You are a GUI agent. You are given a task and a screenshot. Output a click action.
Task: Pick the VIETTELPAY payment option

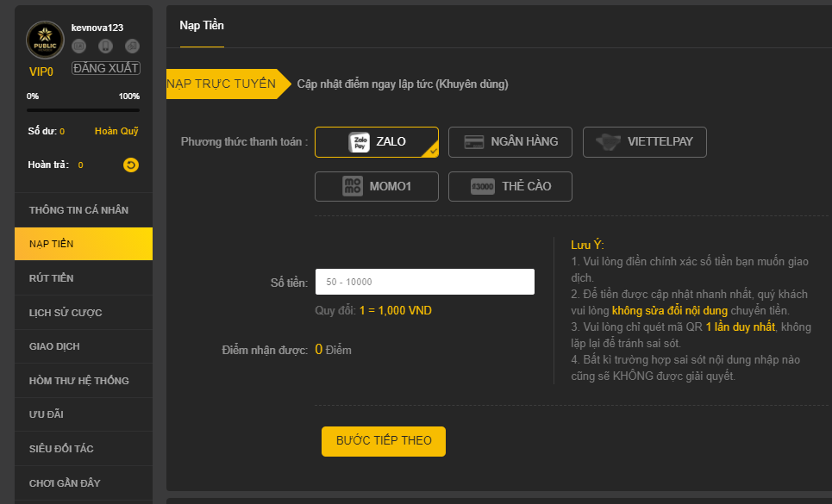coord(645,142)
